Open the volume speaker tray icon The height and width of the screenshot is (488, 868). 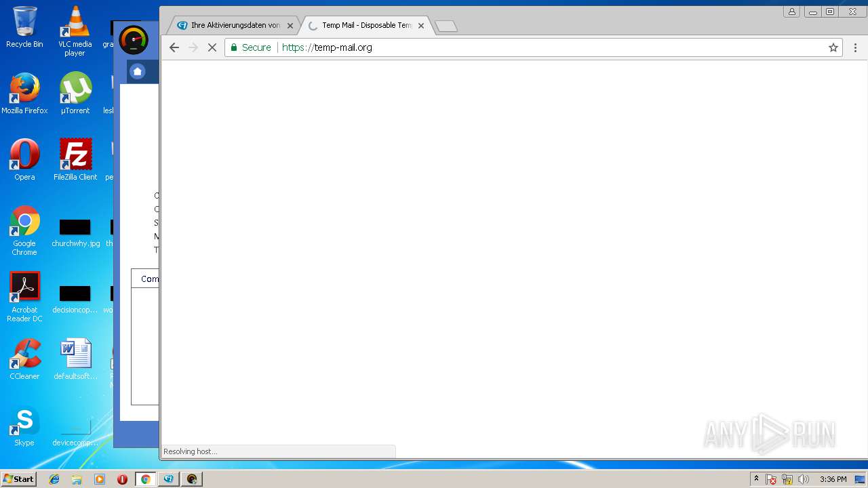point(804,479)
